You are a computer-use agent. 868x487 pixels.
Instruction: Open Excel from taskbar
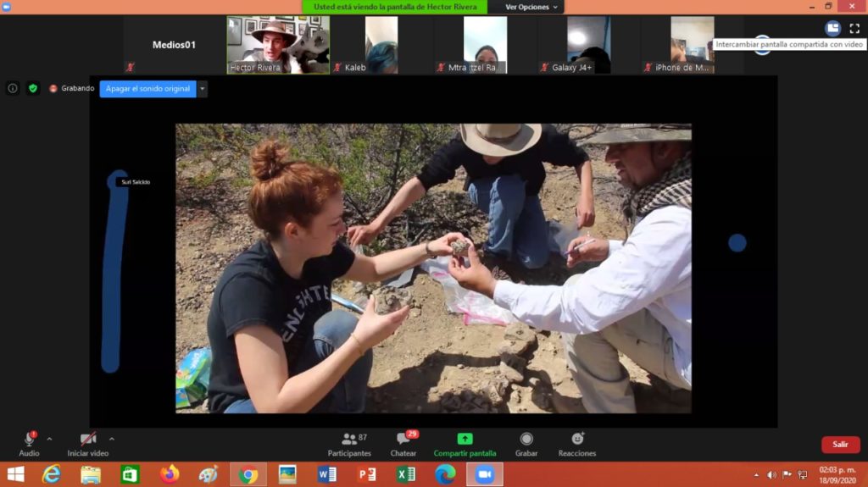coord(406,475)
